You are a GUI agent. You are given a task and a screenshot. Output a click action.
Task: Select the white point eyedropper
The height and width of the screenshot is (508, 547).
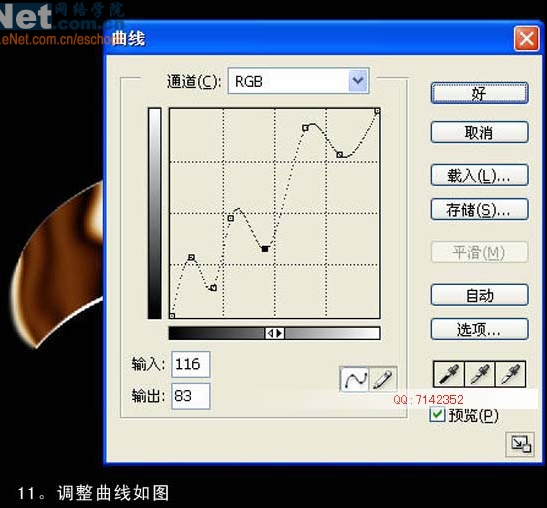click(x=510, y=374)
